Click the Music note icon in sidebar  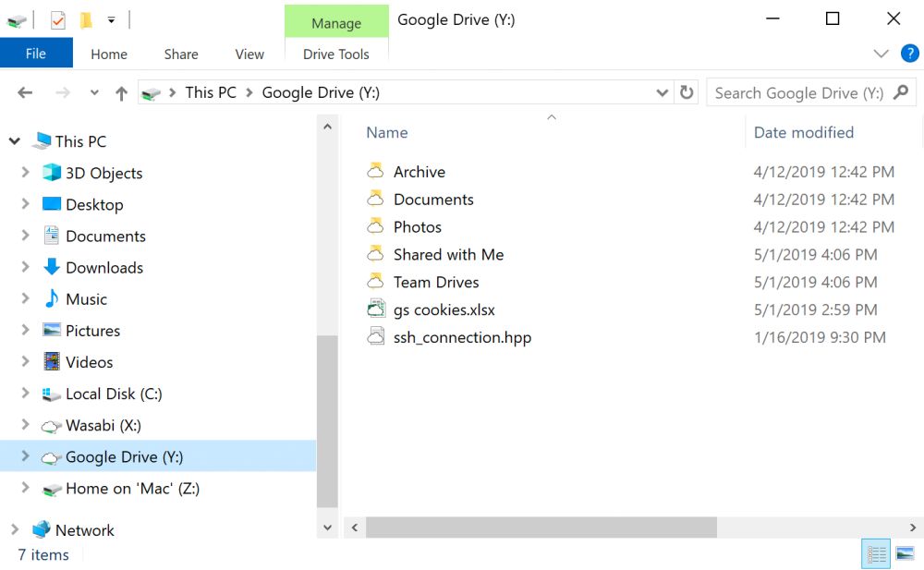tap(52, 298)
